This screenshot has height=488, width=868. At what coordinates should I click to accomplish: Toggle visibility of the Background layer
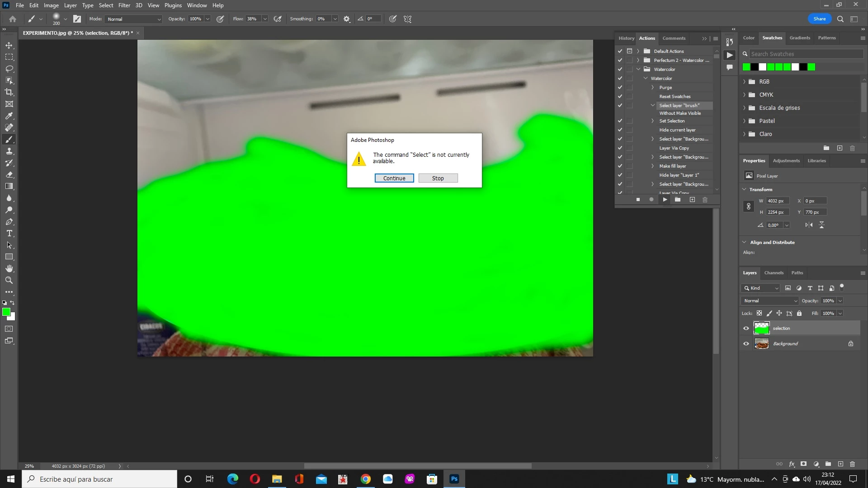coord(746,344)
